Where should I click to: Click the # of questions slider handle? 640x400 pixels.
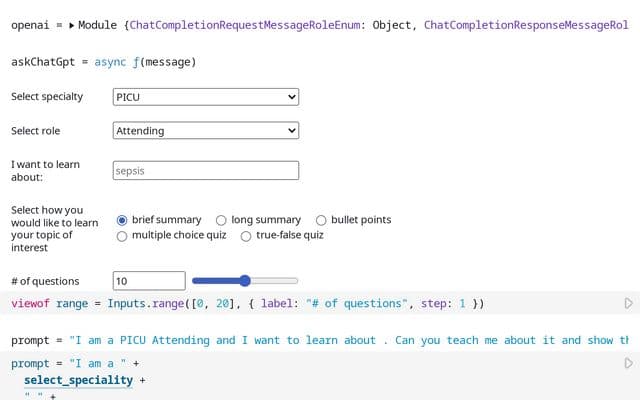pos(245,281)
